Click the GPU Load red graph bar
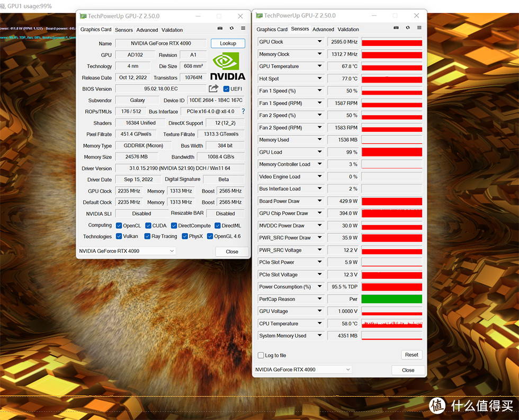Image resolution: width=519 pixels, height=420 pixels. (391, 152)
